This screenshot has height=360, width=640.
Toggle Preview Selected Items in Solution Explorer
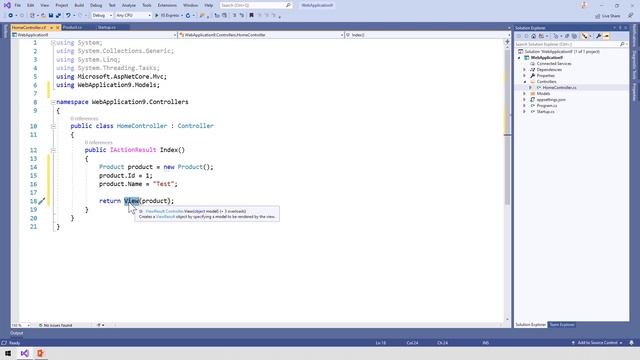[606, 36]
